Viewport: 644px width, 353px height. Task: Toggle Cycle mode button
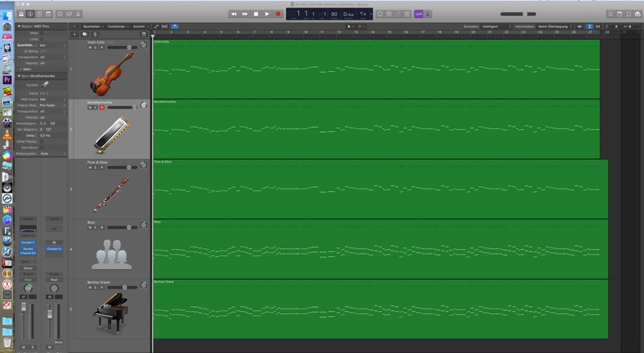point(380,14)
